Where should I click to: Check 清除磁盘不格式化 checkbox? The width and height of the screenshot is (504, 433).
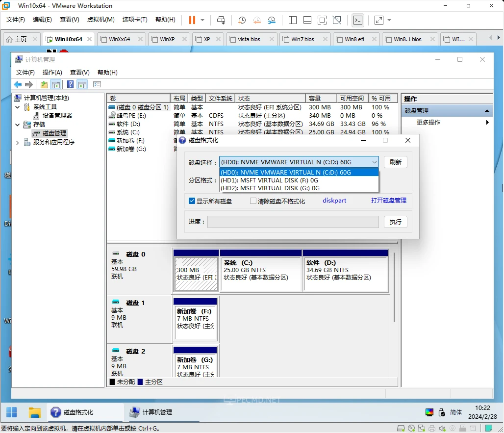(253, 201)
